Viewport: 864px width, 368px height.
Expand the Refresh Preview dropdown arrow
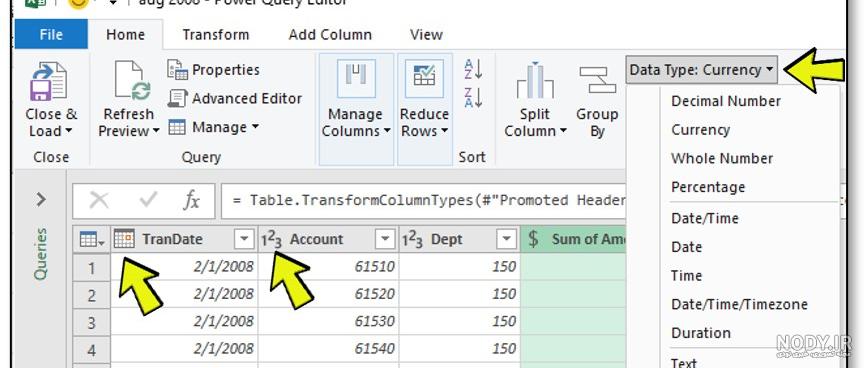[x=156, y=132]
